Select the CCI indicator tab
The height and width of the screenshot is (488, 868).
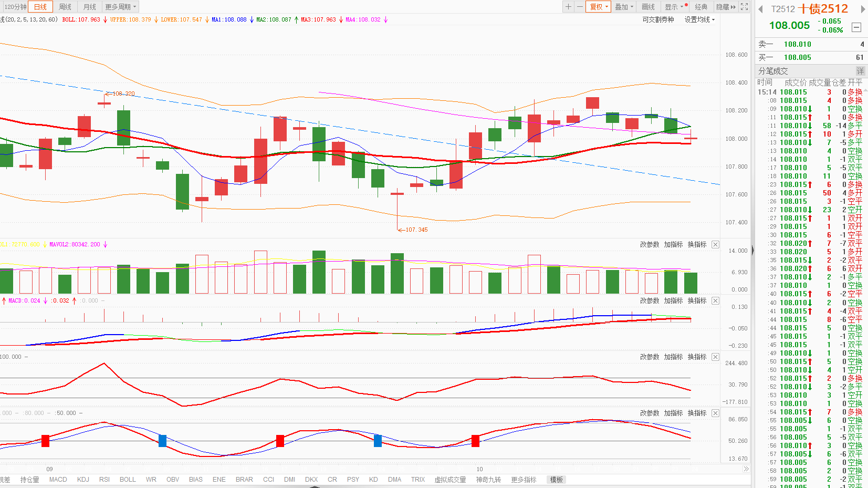[269, 480]
